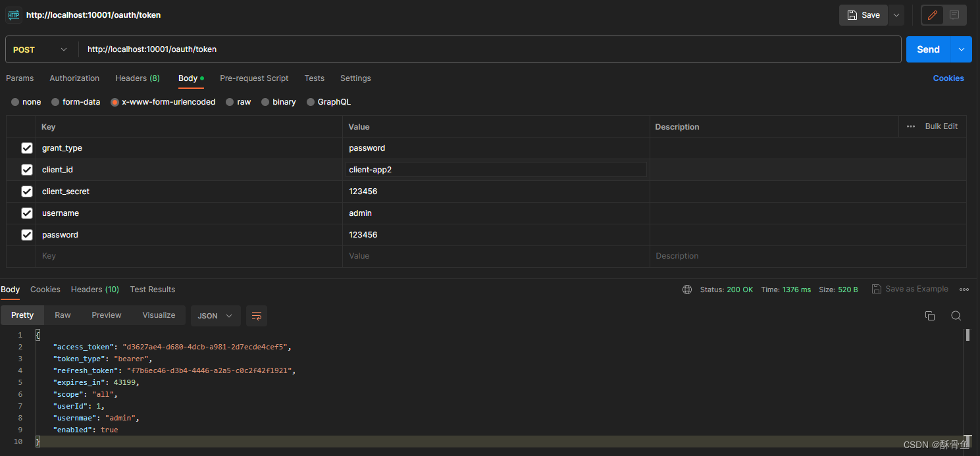The image size is (980, 456).
Task: Open the Test Results tab
Action: tap(153, 290)
